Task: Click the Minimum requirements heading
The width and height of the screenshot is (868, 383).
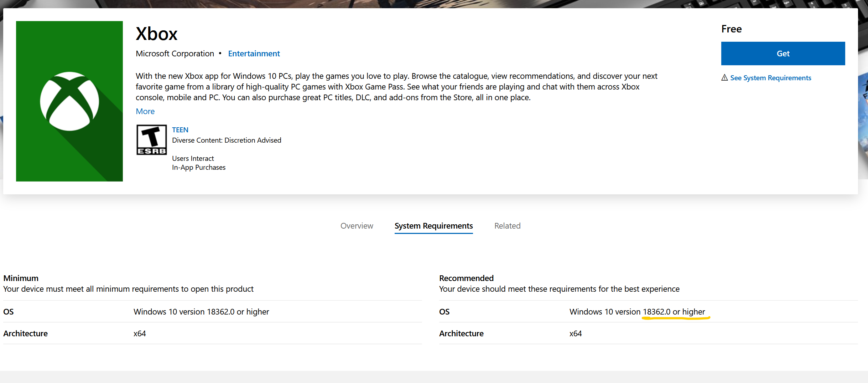Action: point(21,278)
